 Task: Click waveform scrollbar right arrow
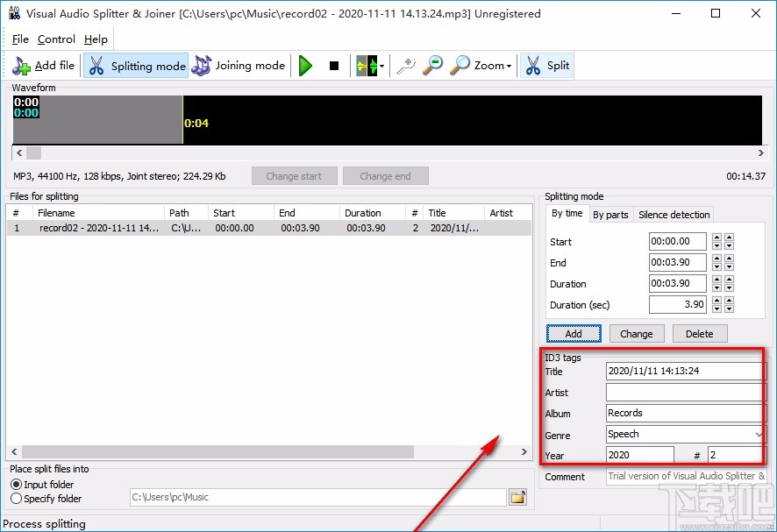[x=760, y=153]
